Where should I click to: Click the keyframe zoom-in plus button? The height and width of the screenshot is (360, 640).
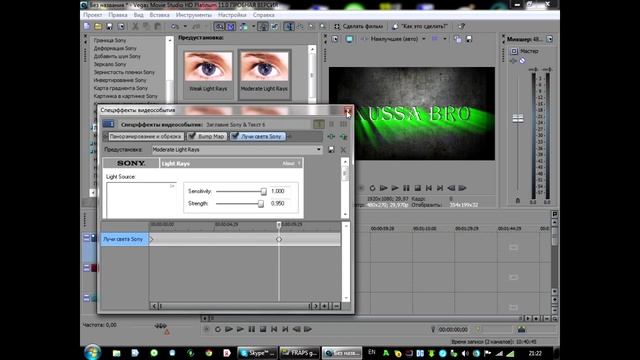point(325,306)
